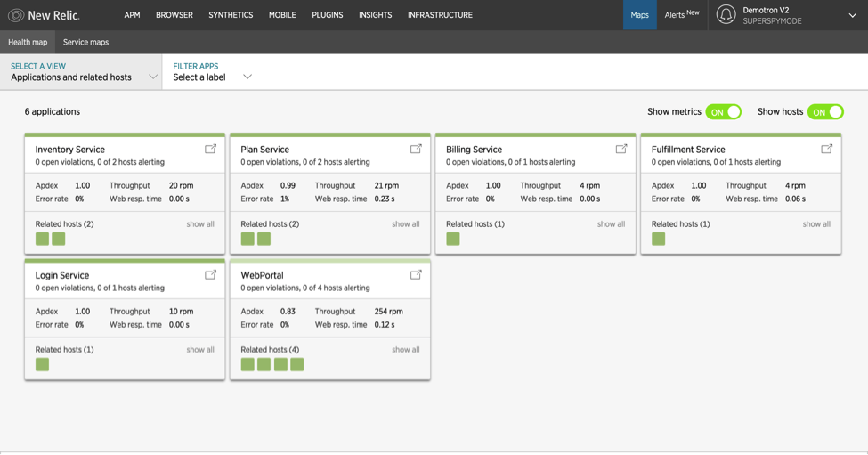Show all hosts for Billing Service
The image size is (868, 455).
point(611,224)
